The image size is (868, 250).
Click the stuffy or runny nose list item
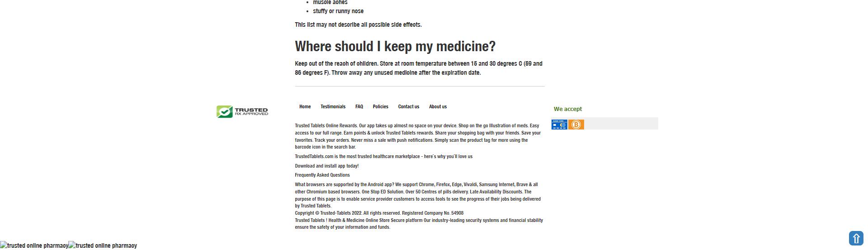tap(338, 11)
